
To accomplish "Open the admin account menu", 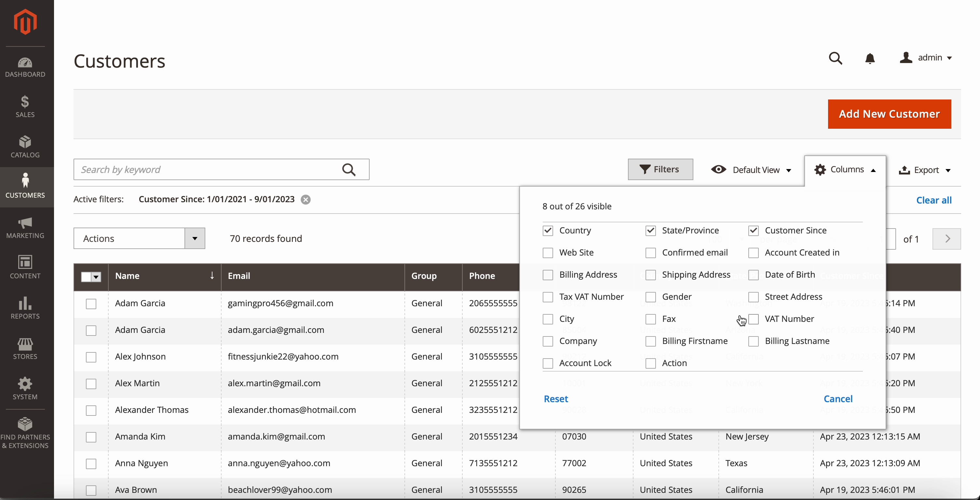I will click(x=926, y=58).
